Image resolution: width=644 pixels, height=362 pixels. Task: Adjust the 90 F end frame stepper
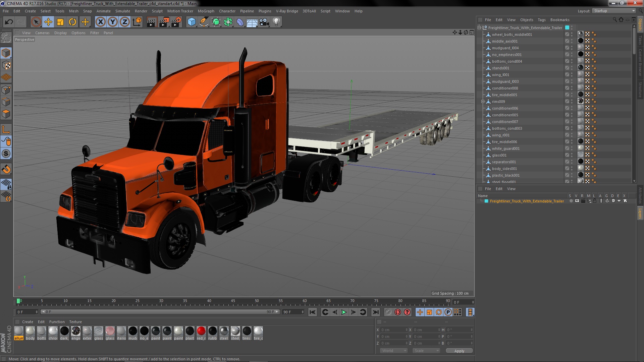pyautogui.click(x=303, y=312)
